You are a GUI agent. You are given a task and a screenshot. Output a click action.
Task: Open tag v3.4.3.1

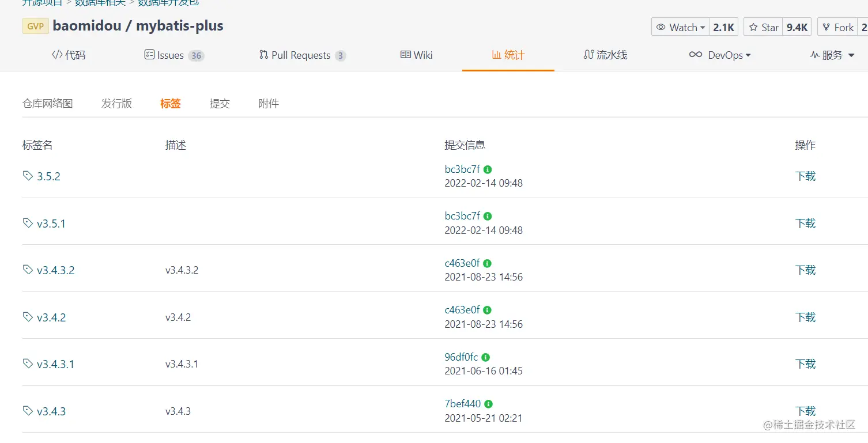(x=55, y=364)
